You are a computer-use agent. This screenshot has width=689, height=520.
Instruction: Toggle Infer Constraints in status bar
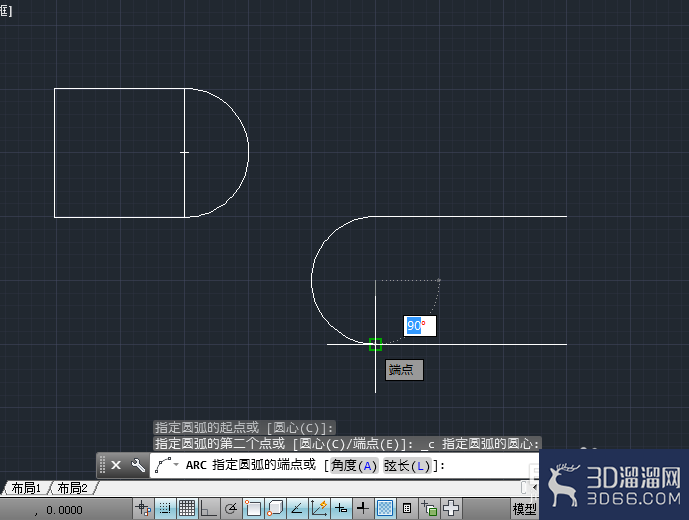click(x=143, y=509)
